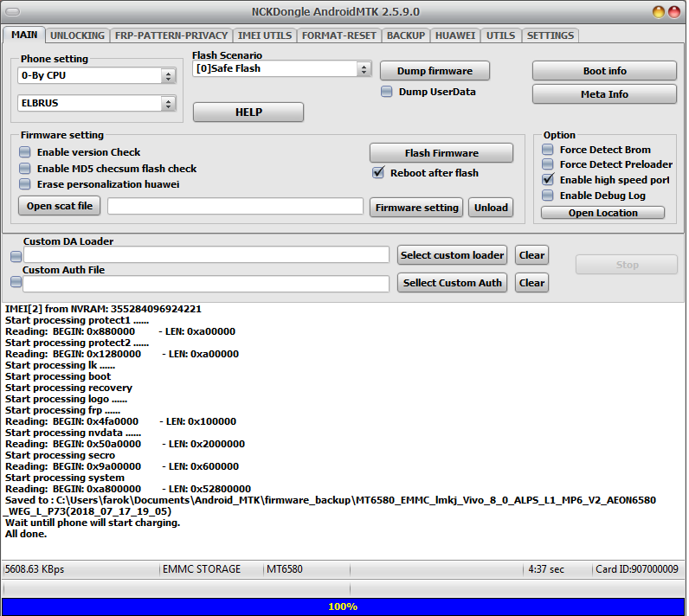This screenshot has width=689, height=616.
Task: Open the FRP-PATTERN-PRIVACY tab
Action: (x=171, y=35)
